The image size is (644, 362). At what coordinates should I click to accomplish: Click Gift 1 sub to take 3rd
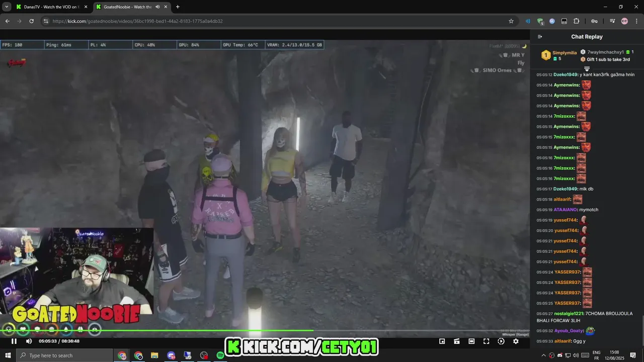(608, 59)
